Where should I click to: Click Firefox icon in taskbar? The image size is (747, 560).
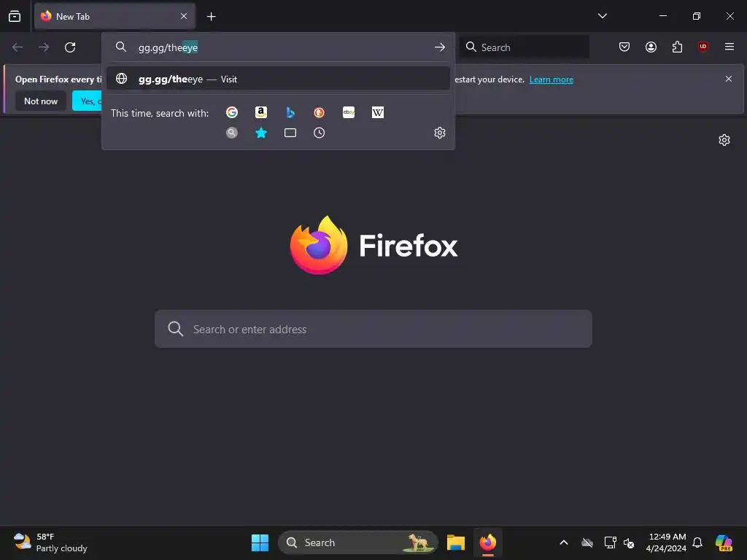point(488,542)
